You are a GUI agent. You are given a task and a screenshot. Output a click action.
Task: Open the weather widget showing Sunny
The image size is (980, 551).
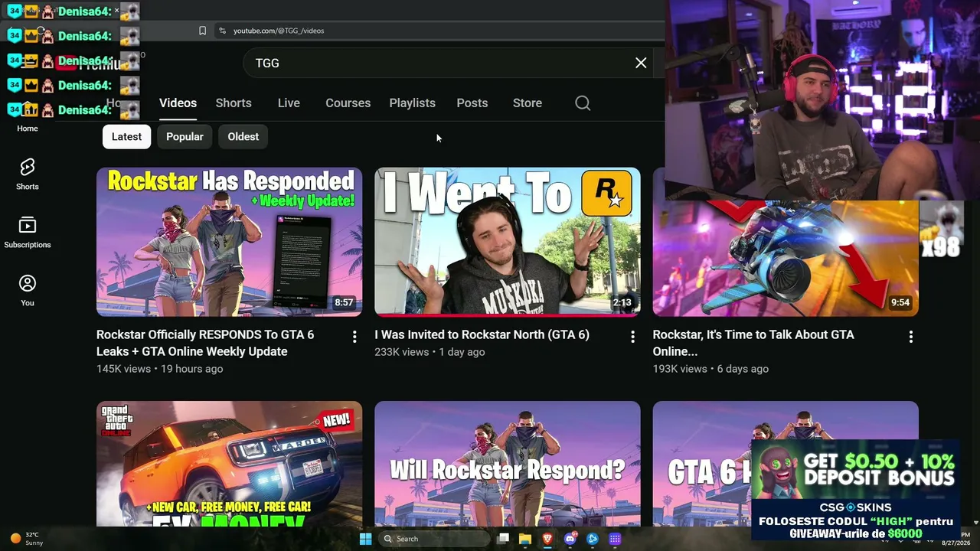click(27, 539)
